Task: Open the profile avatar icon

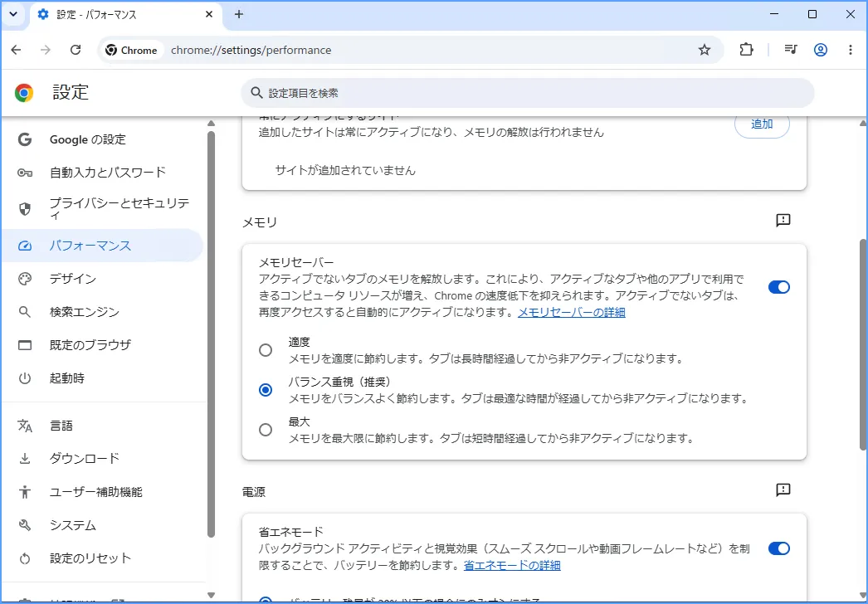Action: point(821,50)
